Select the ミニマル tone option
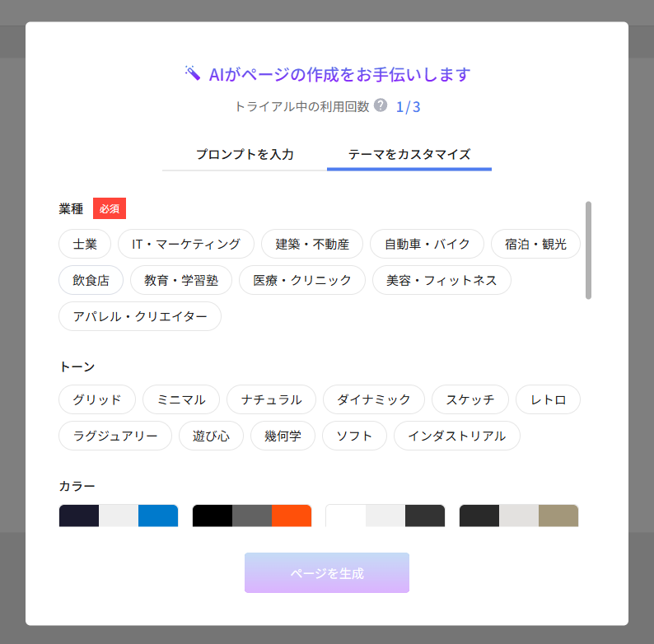Screen dimensions: 654x644 pyautogui.click(x=181, y=399)
